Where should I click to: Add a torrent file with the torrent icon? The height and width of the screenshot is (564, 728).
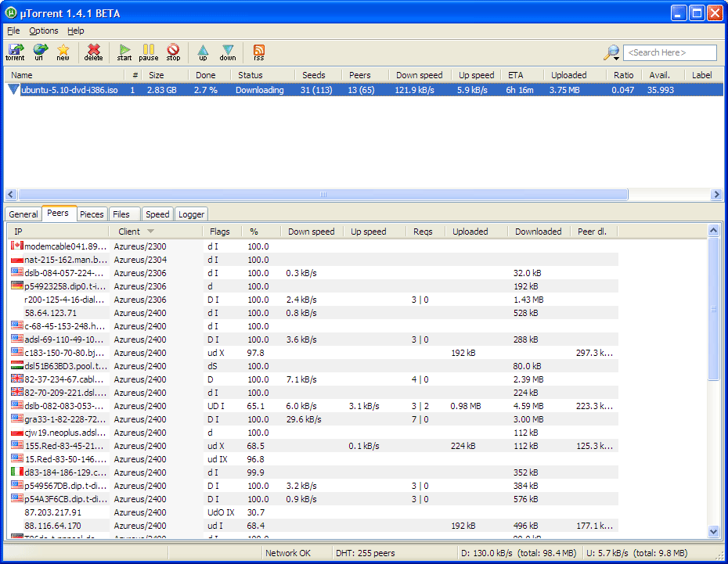(16, 52)
